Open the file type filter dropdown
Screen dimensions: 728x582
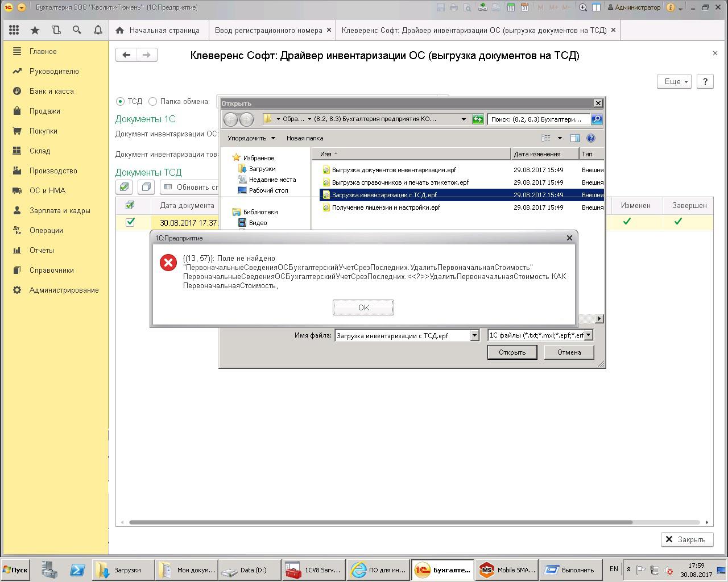click(x=588, y=335)
